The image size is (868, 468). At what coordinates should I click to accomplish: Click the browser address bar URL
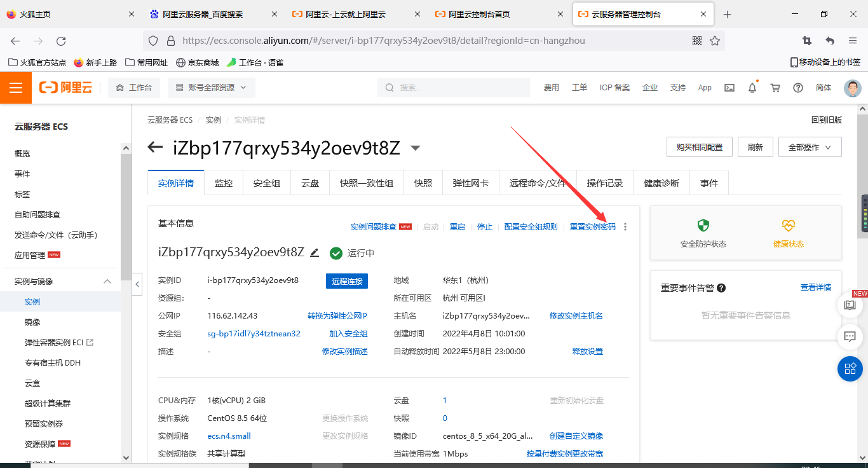(384, 41)
